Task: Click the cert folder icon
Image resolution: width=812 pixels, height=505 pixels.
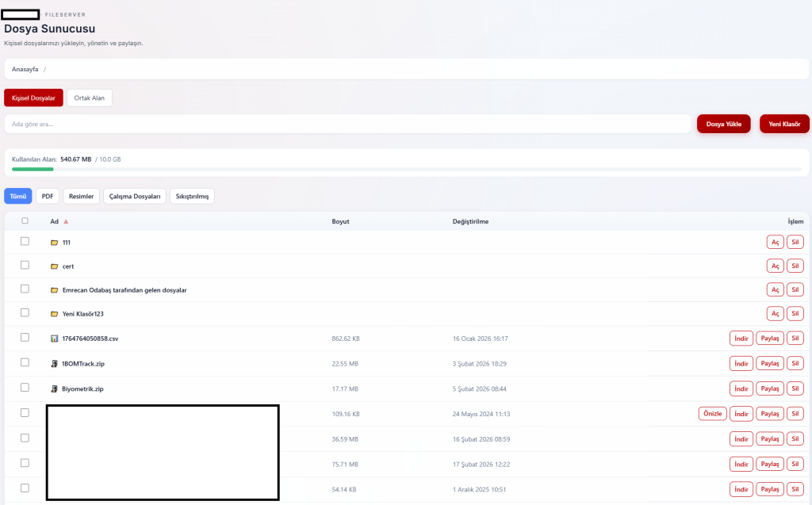Action: coord(54,266)
